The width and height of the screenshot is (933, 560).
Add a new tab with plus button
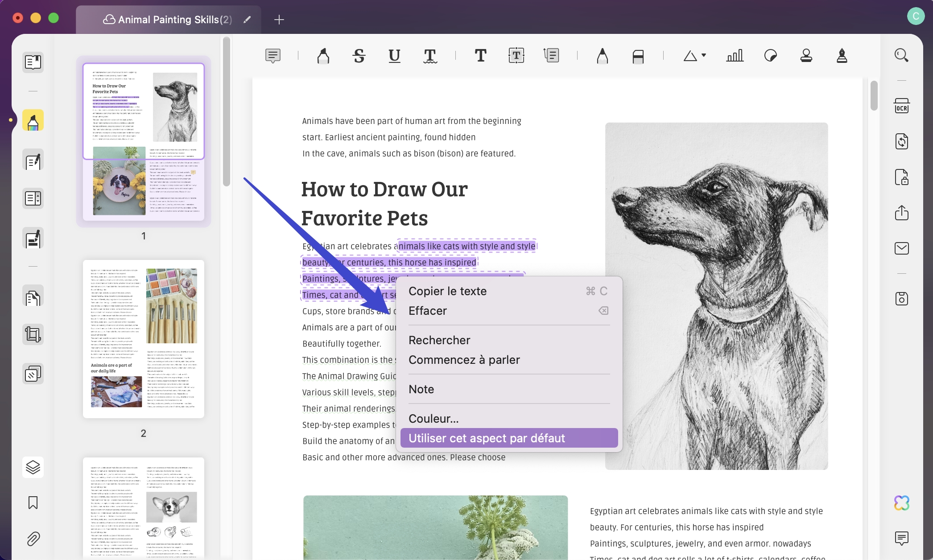[279, 20]
